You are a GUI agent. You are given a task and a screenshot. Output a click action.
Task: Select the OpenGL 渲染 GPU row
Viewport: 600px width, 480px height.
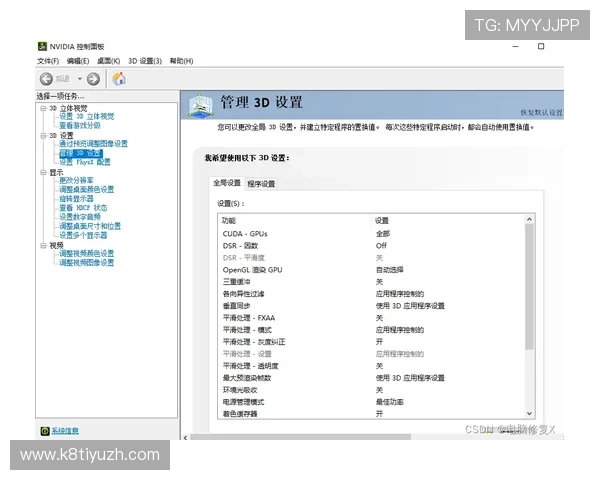point(371,270)
